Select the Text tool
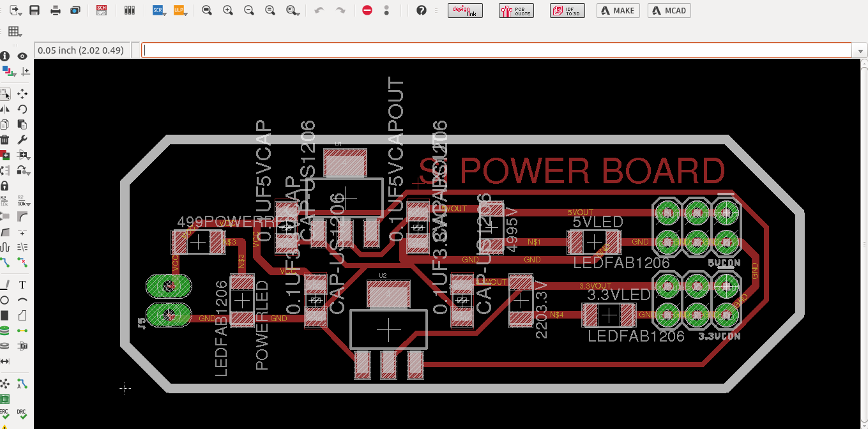868x429 pixels. (22, 285)
